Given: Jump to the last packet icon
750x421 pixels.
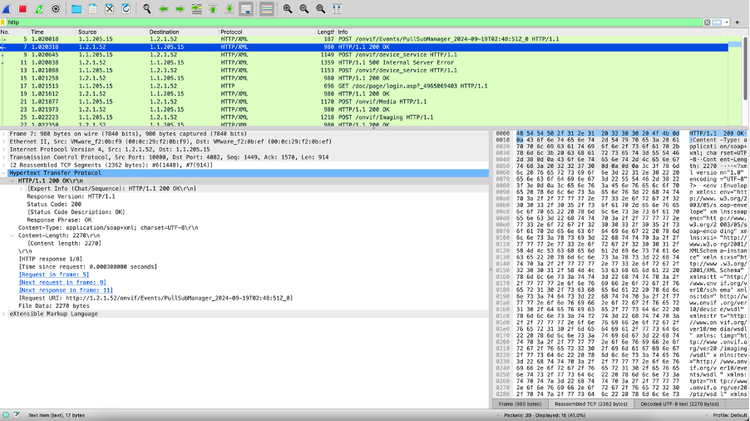Looking at the screenshot, I should pyautogui.click(x=230, y=8).
